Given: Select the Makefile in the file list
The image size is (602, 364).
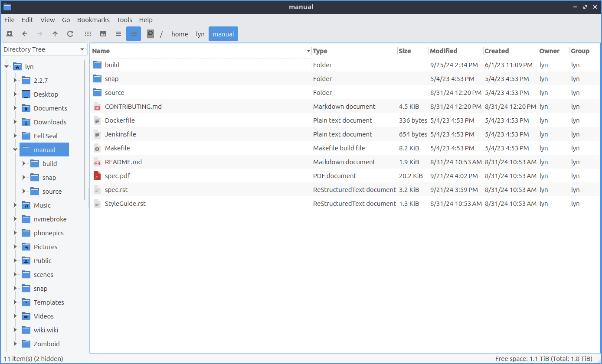Looking at the screenshot, I should pyautogui.click(x=117, y=148).
